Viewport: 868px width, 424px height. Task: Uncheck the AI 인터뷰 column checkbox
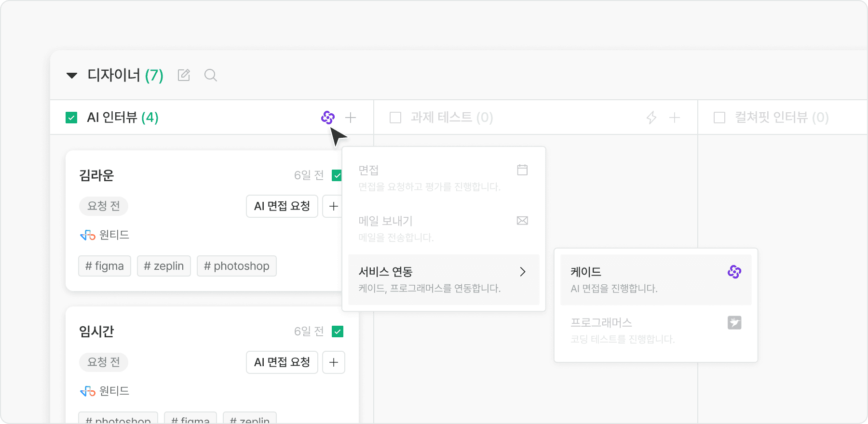[x=71, y=118]
